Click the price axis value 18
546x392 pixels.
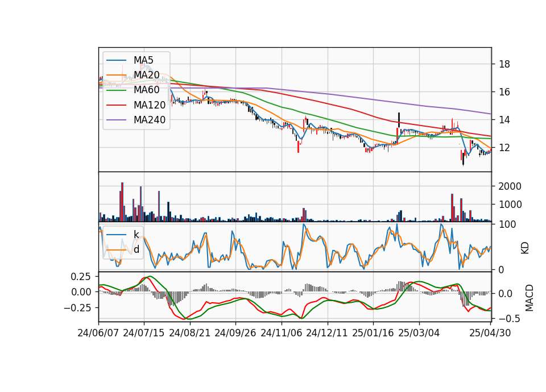click(504, 64)
